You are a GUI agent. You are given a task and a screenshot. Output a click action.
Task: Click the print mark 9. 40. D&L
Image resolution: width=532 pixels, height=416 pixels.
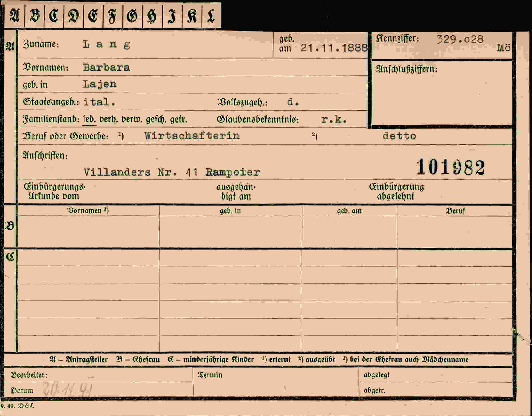(17, 406)
